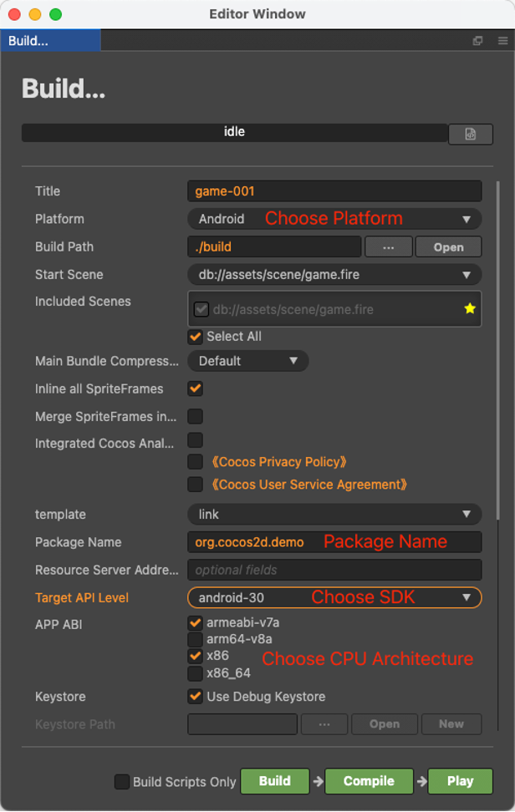
Task: Enable the arm64-v8a ABI checkbox
Action: (195, 639)
